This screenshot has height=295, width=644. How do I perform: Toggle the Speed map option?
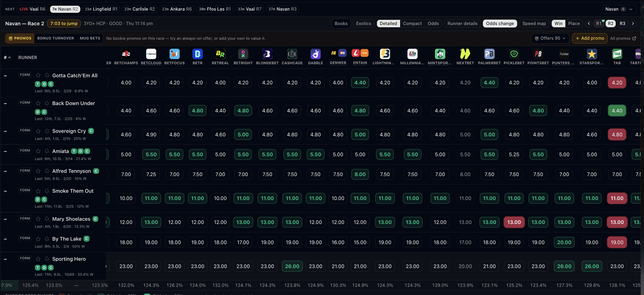coord(534,23)
